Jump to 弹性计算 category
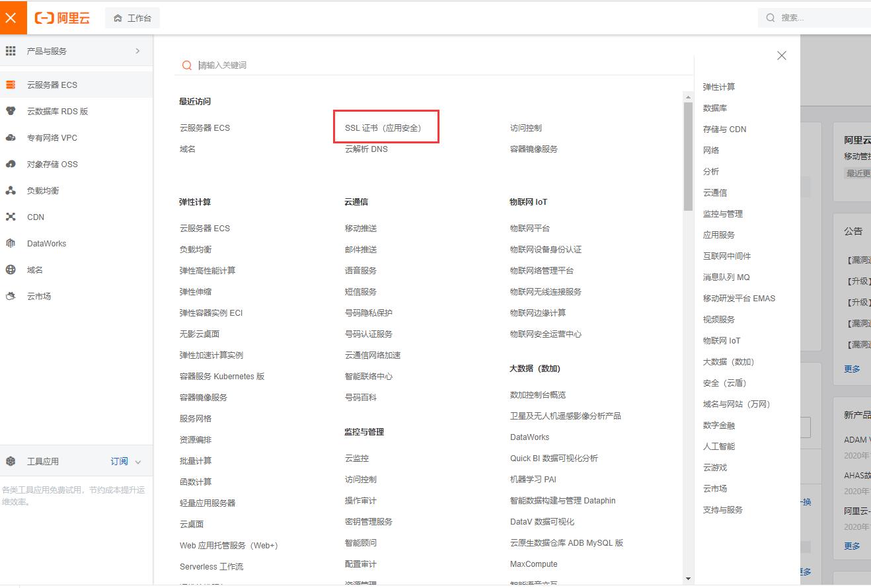This screenshot has width=871, height=588. coord(719,87)
